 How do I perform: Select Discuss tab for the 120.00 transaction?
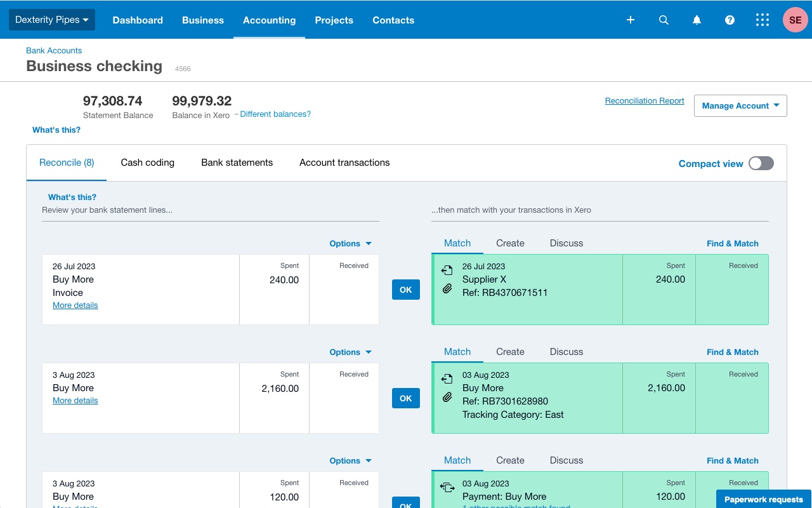[566, 460]
